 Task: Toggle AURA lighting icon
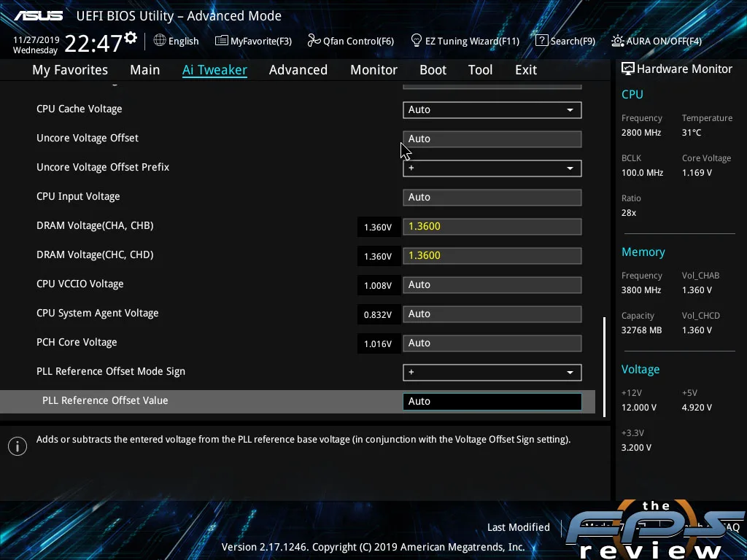click(617, 41)
